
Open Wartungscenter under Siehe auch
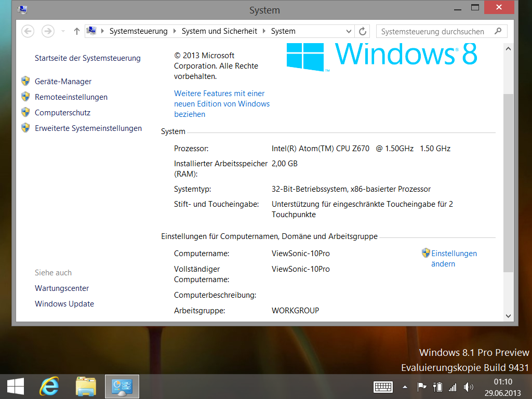pos(62,288)
